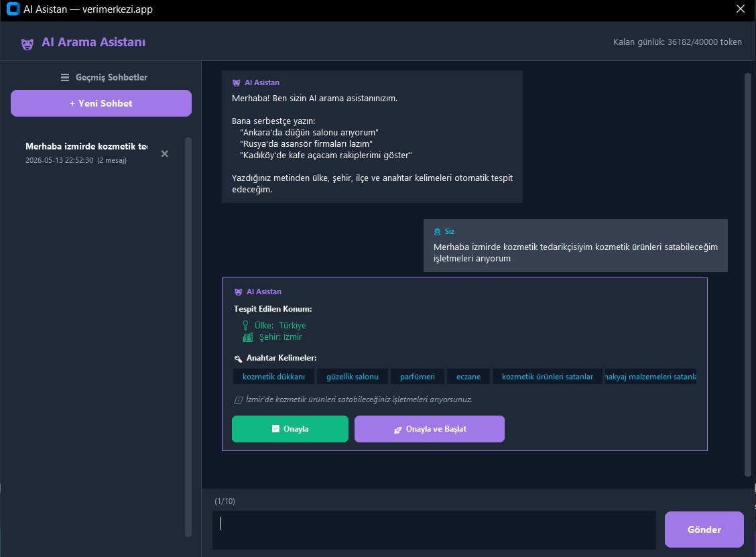The width and height of the screenshot is (756, 557).
Task: Click the chat timestamp 2026-05-13 22:52:30
Action: [59, 160]
